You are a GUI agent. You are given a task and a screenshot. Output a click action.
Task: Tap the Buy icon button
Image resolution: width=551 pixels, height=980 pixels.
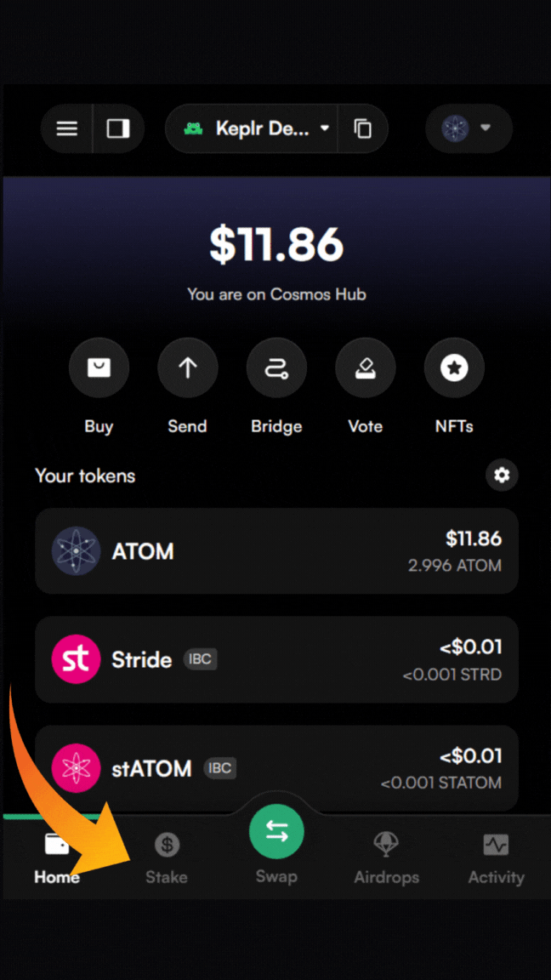click(x=99, y=367)
